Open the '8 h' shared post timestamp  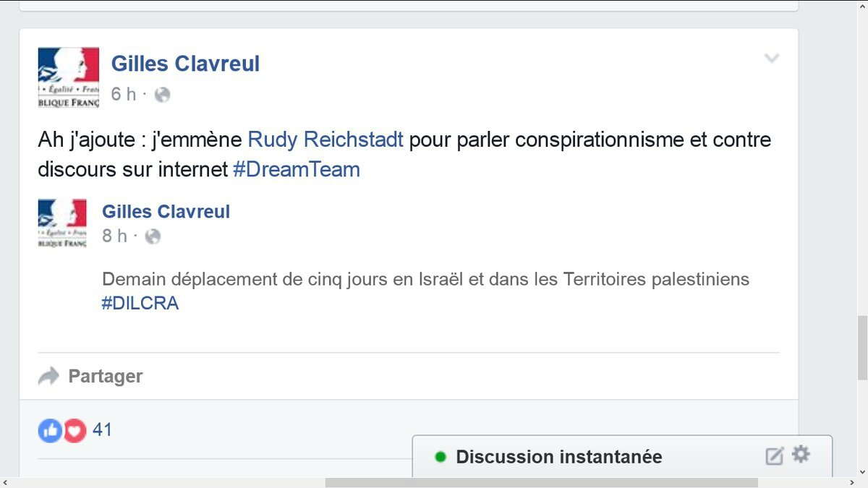click(115, 236)
